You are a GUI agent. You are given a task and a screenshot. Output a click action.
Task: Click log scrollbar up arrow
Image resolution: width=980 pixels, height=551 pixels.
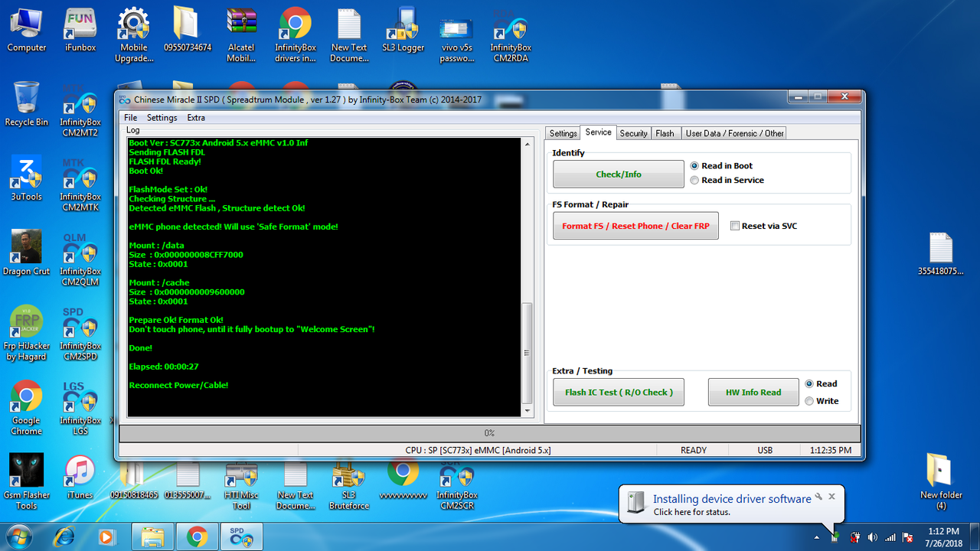click(x=526, y=144)
